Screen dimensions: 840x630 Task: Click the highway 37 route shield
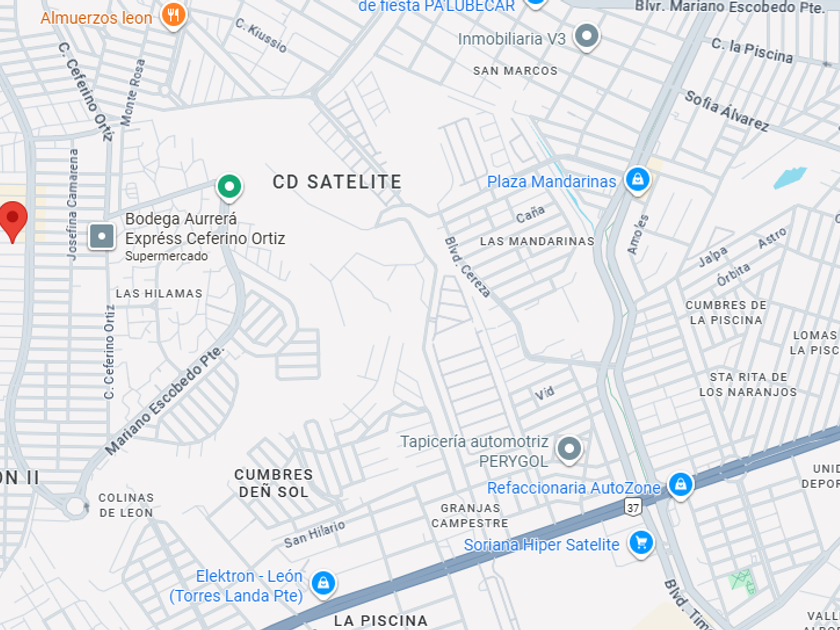click(x=633, y=507)
